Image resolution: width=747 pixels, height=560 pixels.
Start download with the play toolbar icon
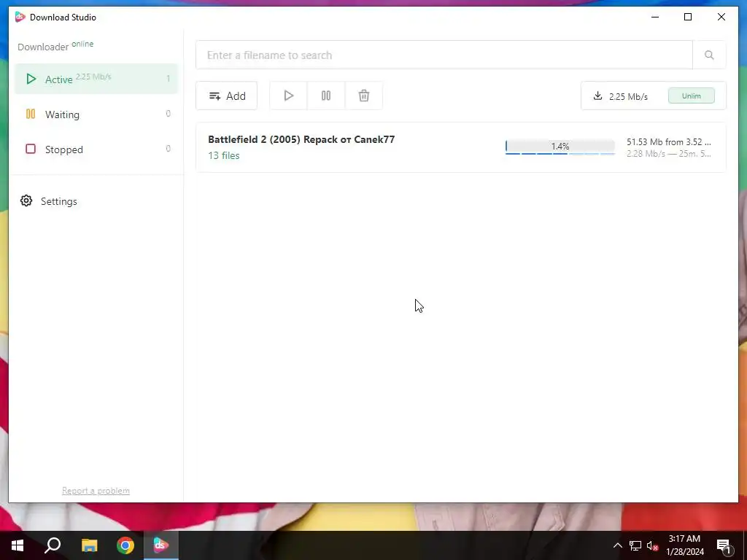click(x=288, y=96)
